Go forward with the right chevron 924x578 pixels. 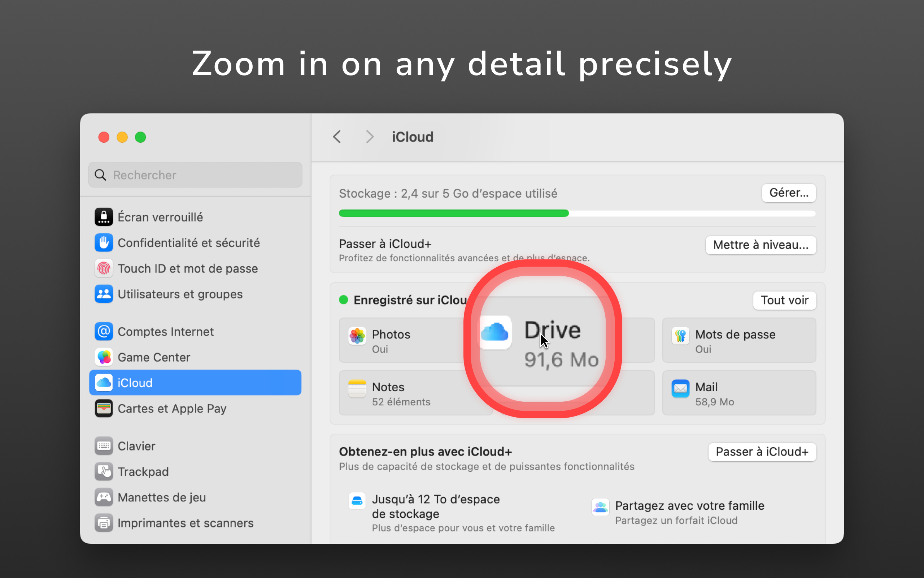(x=369, y=137)
